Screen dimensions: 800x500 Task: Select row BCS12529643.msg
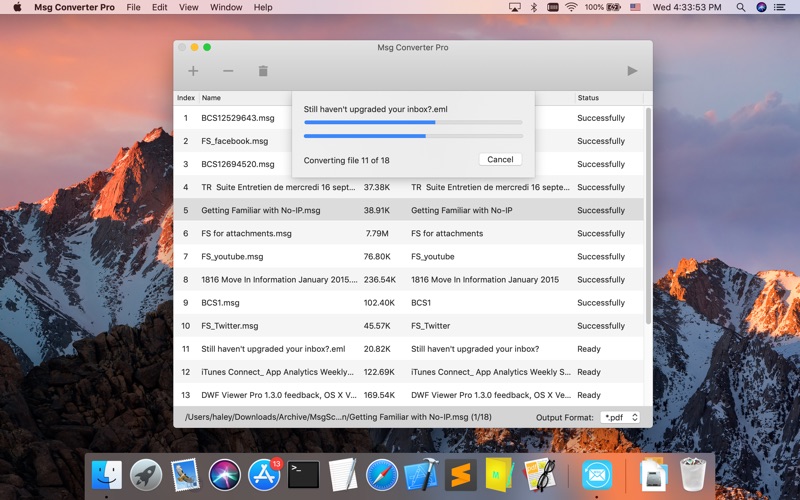pos(409,118)
